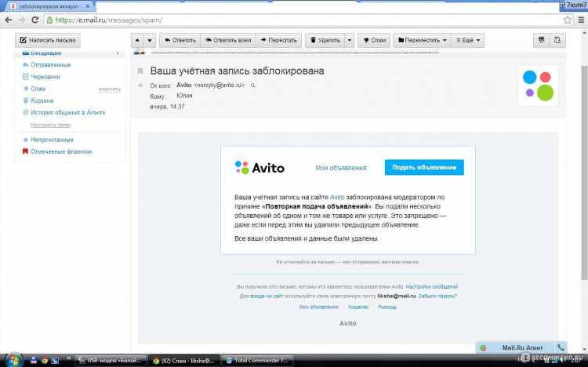Screen dimensions: 588x367
Task: Reply to all with Ответить всем
Action: tap(228, 40)
